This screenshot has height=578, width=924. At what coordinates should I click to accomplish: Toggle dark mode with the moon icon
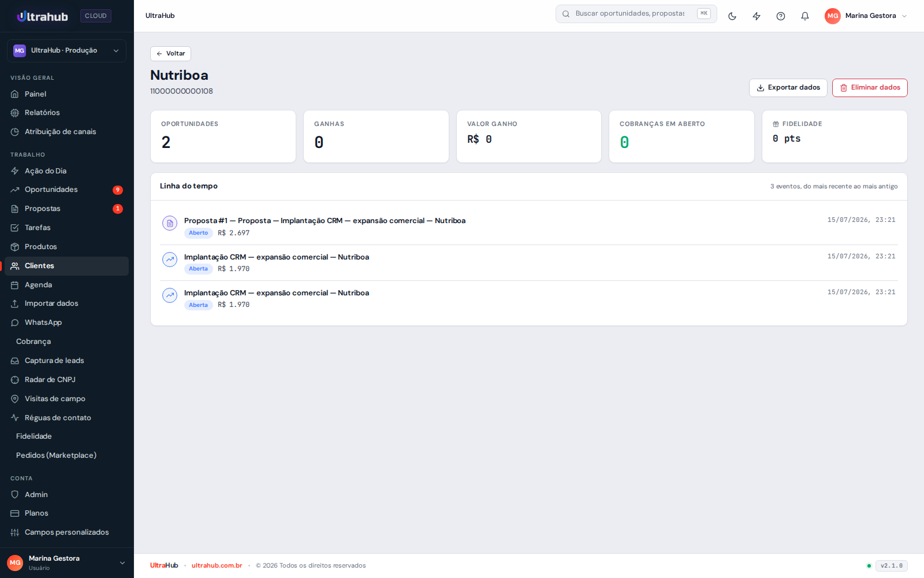732,16
